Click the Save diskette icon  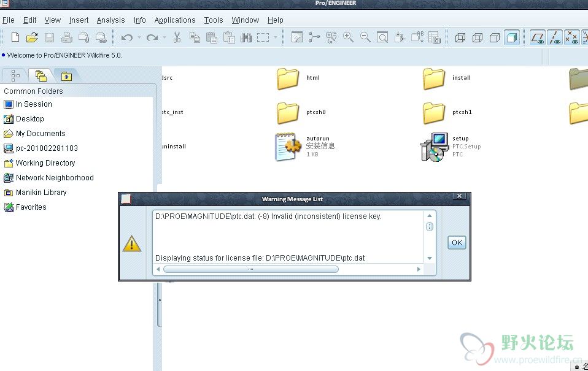(x=50, y=37)
